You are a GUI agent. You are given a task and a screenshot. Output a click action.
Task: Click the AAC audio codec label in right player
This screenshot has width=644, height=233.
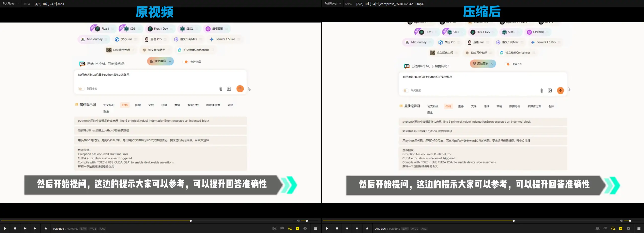pyautogui.click(x=424, y=229)
